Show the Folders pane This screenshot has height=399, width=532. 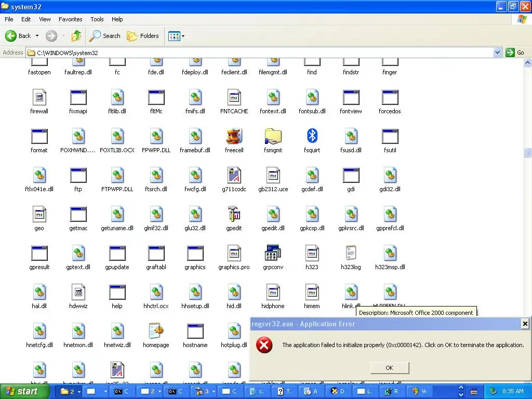click(143, 36)
